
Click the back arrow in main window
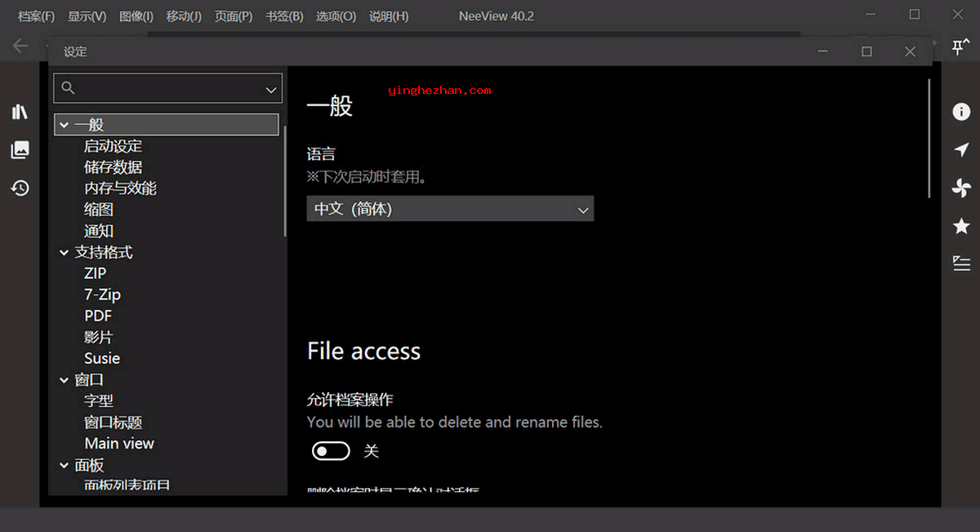(20, 47)
